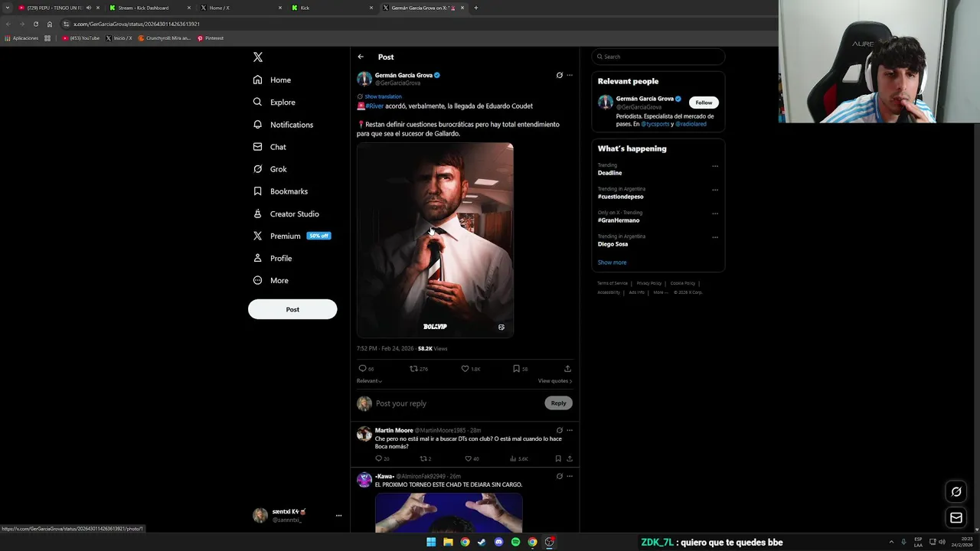Screen dimensions: 980x551
Task: Open the @tycsports mention link
Action: coord(655,124)
